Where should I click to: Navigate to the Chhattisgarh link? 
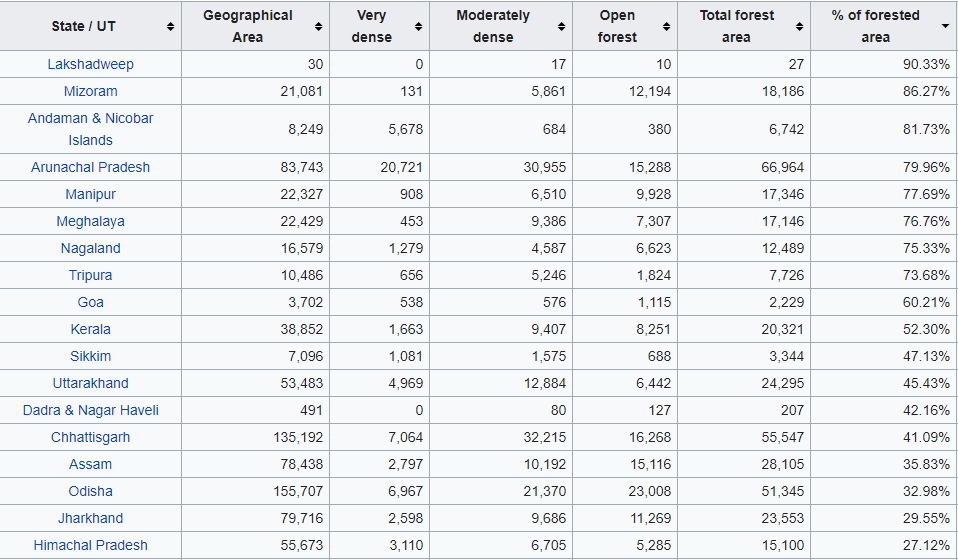pos(90,437)
